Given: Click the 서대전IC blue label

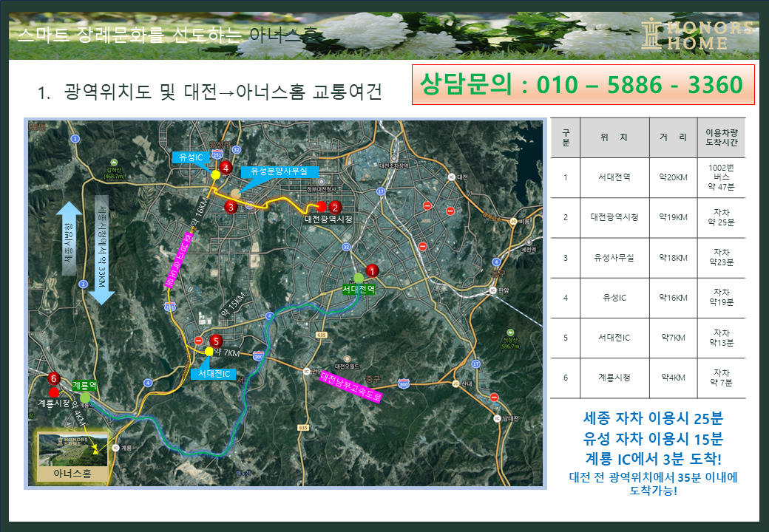Looking at the screenshot, I should pyautogui.click(x=214, y=374).
